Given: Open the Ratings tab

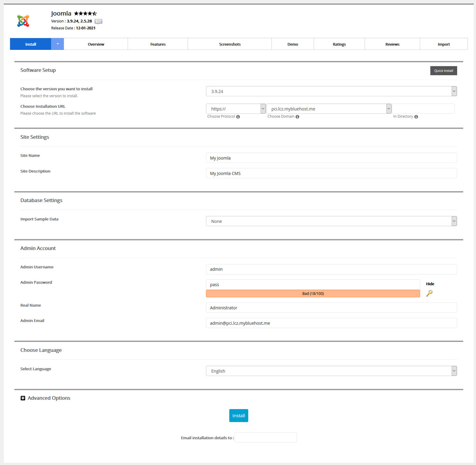Looking at the screenshot, I should 339,44.
